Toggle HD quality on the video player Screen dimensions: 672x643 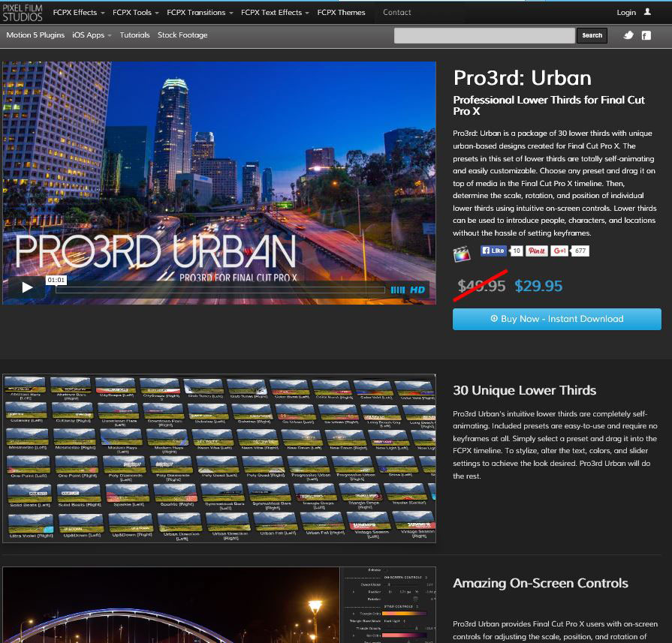click(417, 290)
